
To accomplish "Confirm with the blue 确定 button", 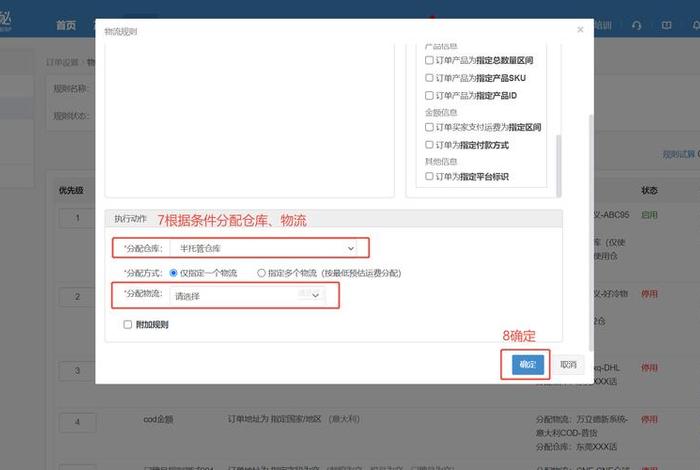I will coord(527,365).
